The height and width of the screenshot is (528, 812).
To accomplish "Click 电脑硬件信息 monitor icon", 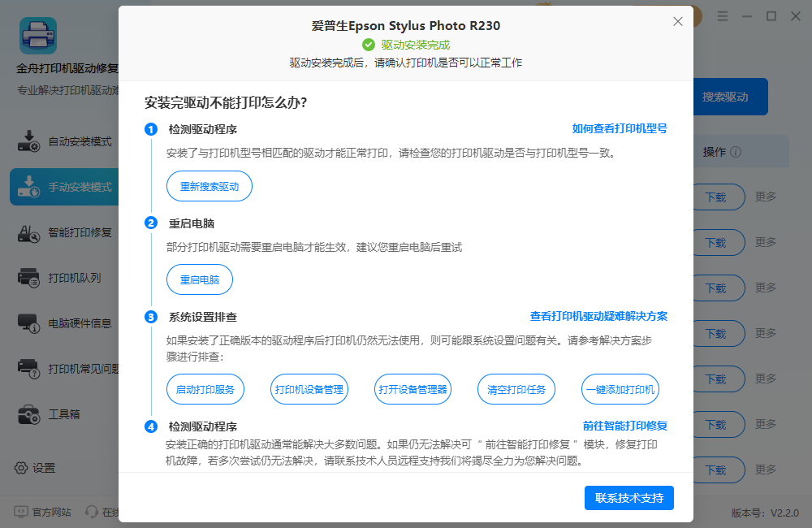I will pos(28,323).
